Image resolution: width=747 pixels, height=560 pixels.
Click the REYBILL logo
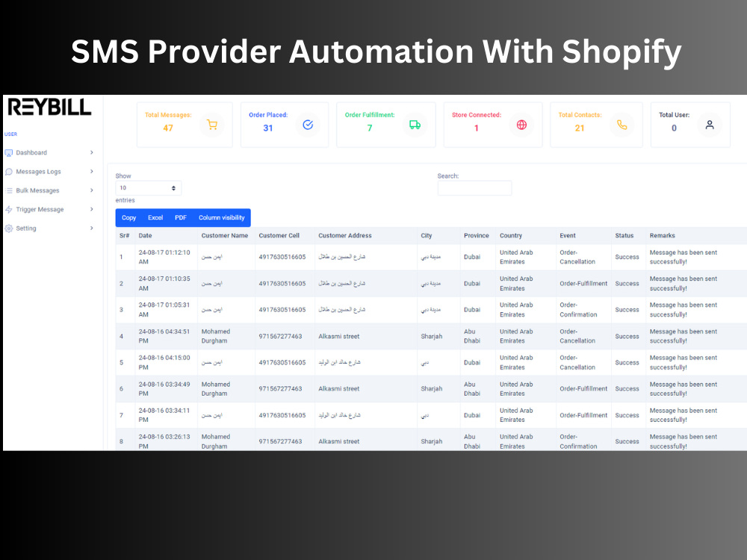point(49,107)
